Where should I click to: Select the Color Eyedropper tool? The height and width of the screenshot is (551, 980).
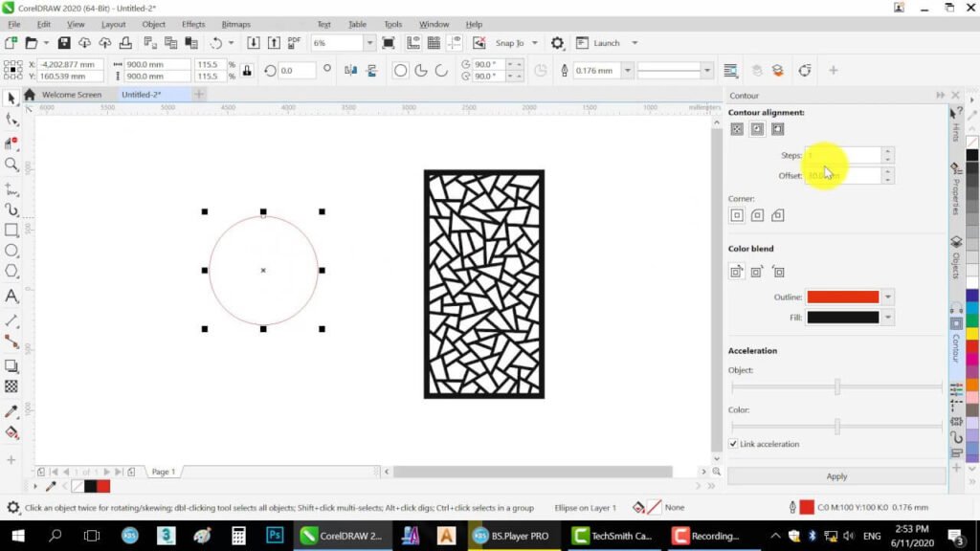tap(11, 411)
